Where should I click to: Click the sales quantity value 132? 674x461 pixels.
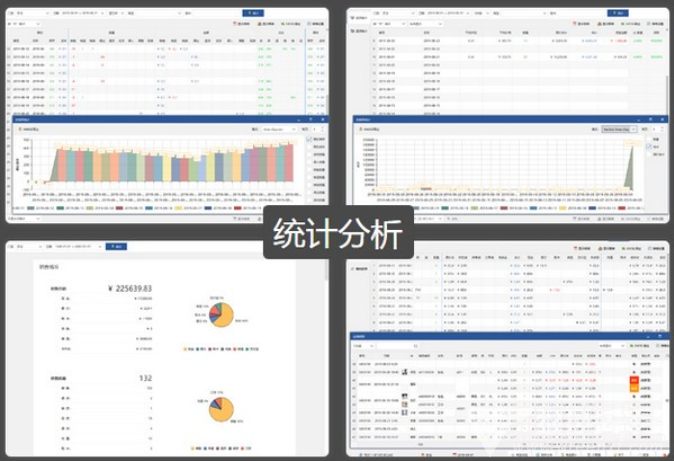tap(145, 378)
